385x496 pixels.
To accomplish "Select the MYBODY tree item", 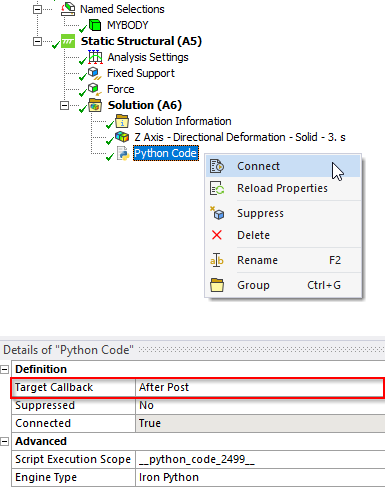I will pos(128,25).
